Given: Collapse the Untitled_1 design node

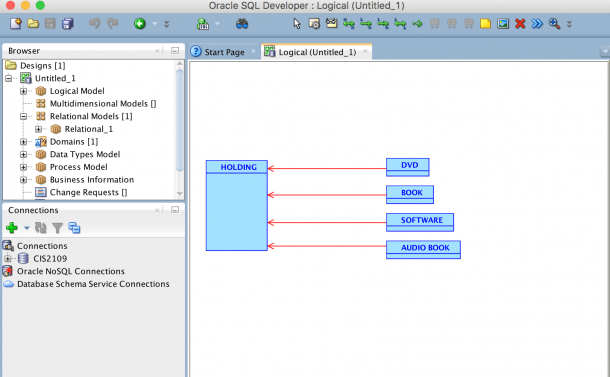Looking at the screenshot, I should [9, 78].
